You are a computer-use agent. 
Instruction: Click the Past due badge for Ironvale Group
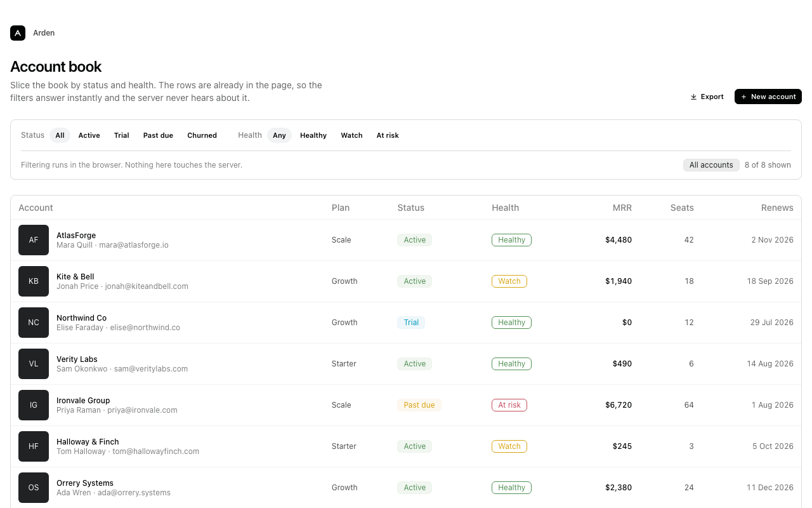(x=419, y=405)
